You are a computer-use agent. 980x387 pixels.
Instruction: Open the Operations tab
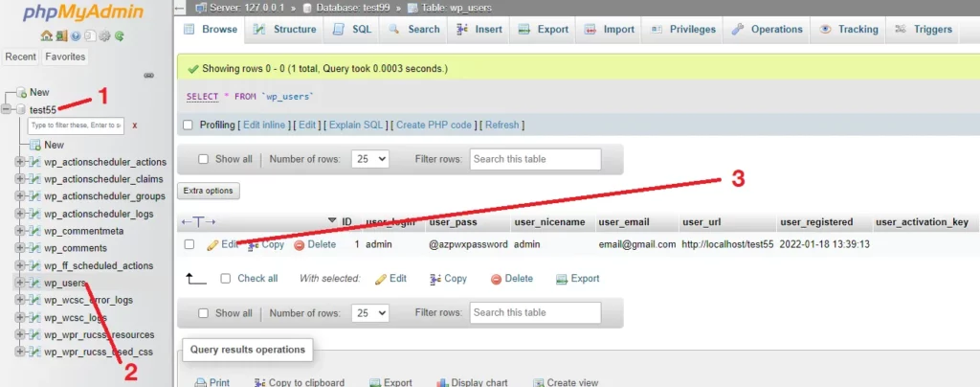click(x=767, y=30)
